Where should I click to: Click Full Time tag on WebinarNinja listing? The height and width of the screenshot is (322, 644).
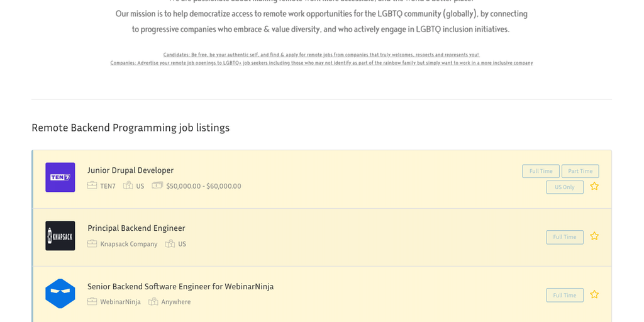[x=564, y=295]
